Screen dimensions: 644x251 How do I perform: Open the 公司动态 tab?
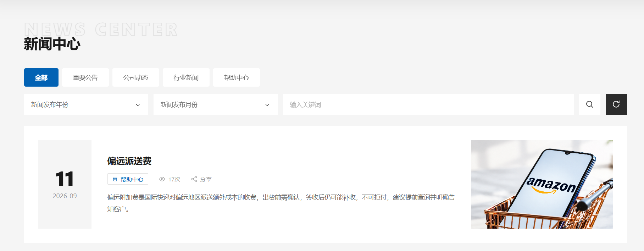pyautogui.click(x=136, y=77)
